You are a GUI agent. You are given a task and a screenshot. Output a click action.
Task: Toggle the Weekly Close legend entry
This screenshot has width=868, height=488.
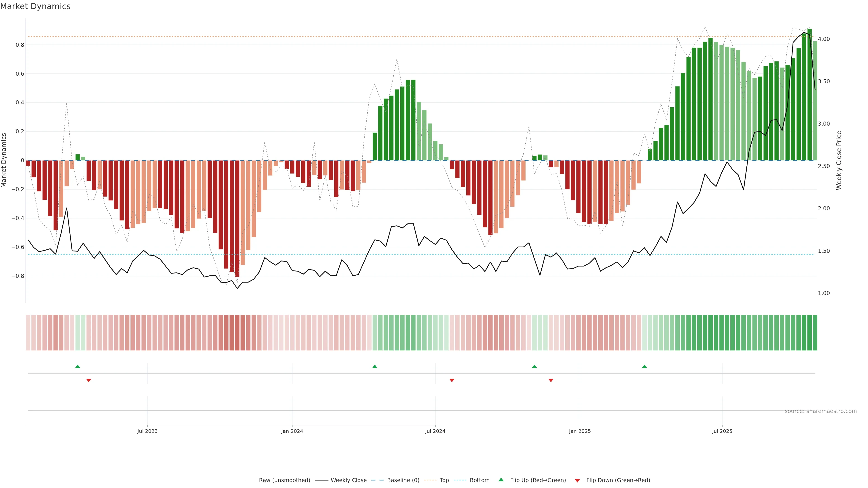pos(348,480)
